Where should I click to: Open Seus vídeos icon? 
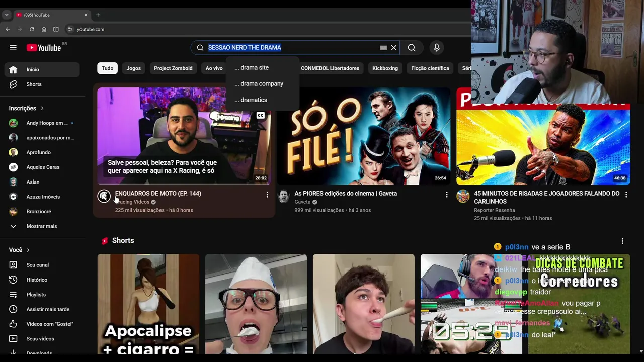point(13,339)
